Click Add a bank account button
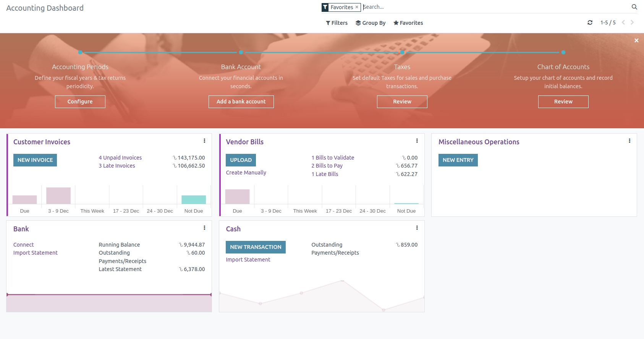This screenshot has width=644, height=339. (x=241, y=102)
